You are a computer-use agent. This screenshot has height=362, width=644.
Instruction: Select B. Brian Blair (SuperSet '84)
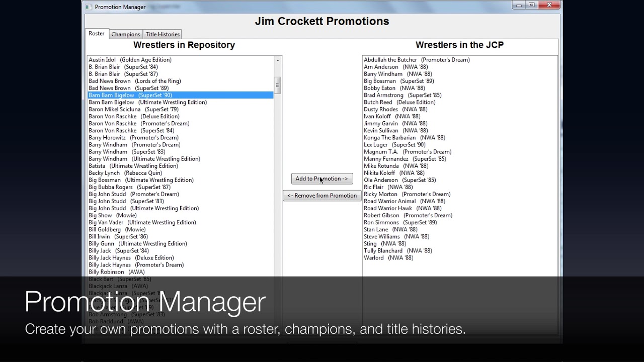(x=181, y=67)
